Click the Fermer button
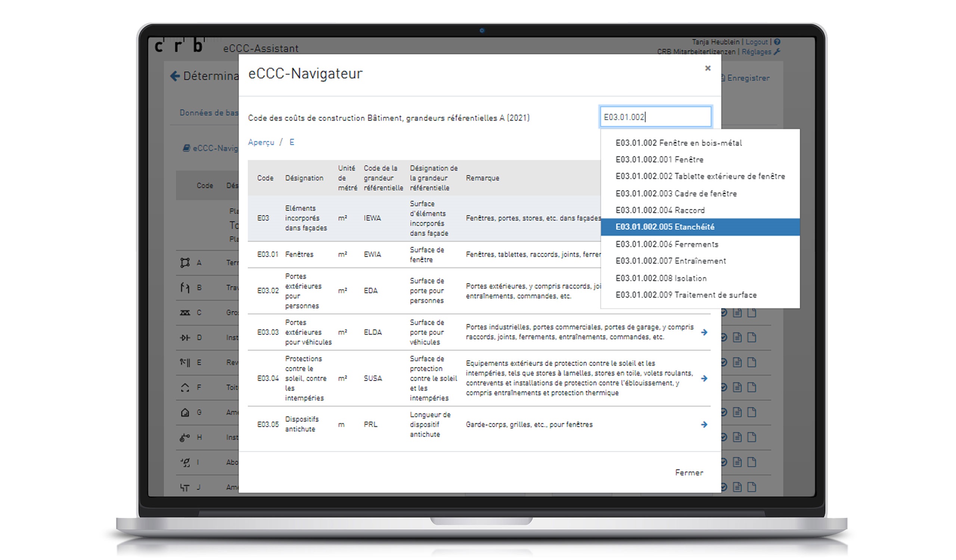956x560 pixels. point(689,473)
